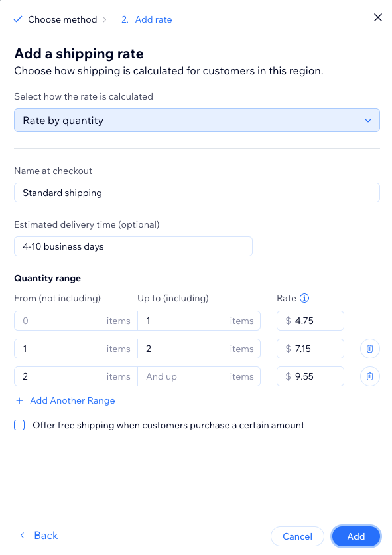Click the Add button

click(356, 536)
